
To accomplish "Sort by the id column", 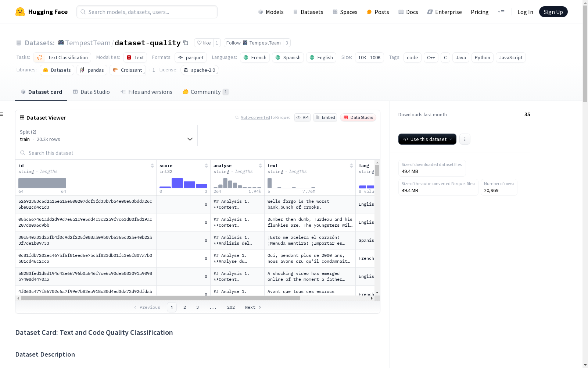I will click(x=152, y=166).
